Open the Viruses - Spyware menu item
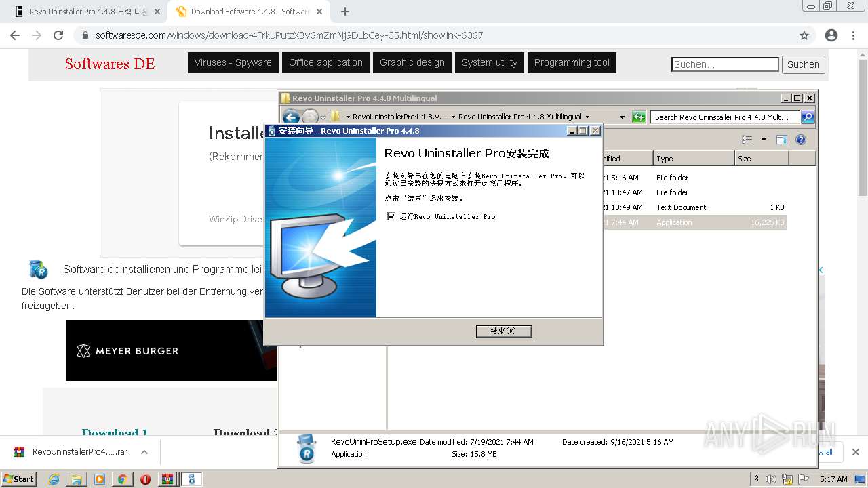 coord(233,62)
